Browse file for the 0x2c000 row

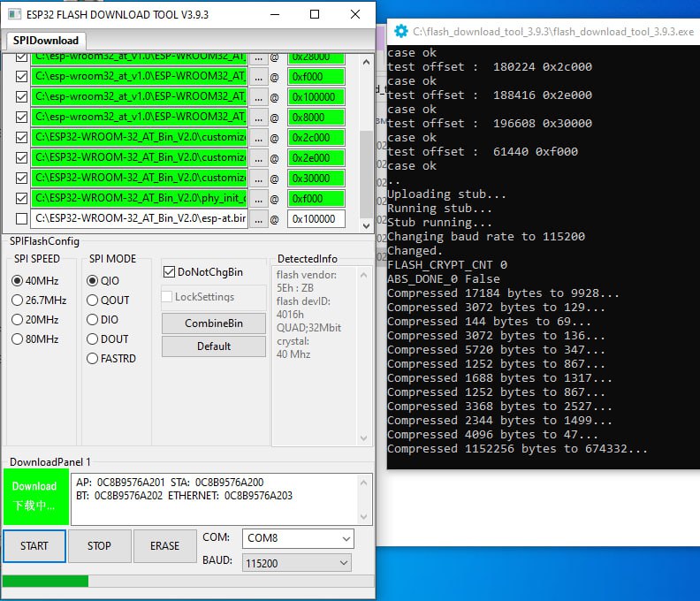258,138
